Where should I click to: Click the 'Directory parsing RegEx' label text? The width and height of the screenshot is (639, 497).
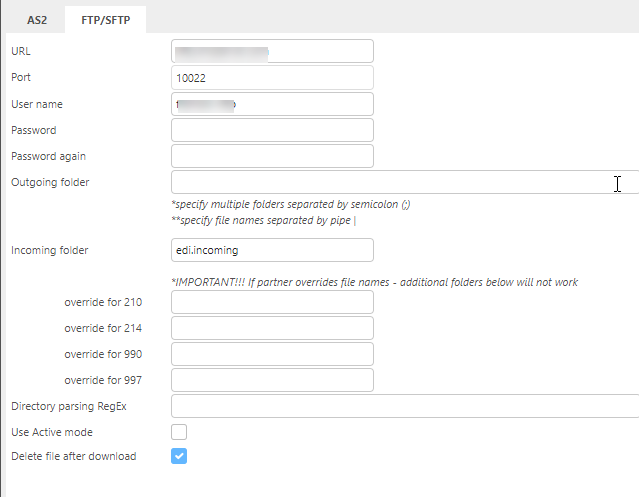click(69, 406)
